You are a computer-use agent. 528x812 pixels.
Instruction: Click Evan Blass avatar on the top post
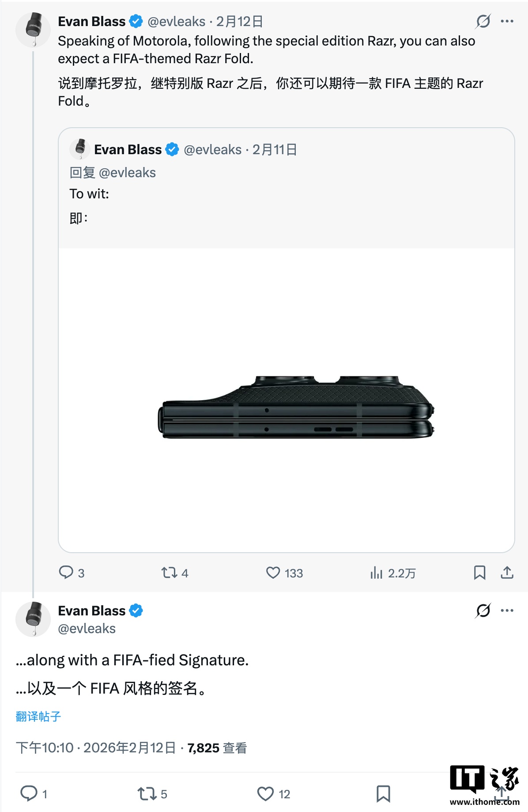pyautogui.click(x=33, y=29)
